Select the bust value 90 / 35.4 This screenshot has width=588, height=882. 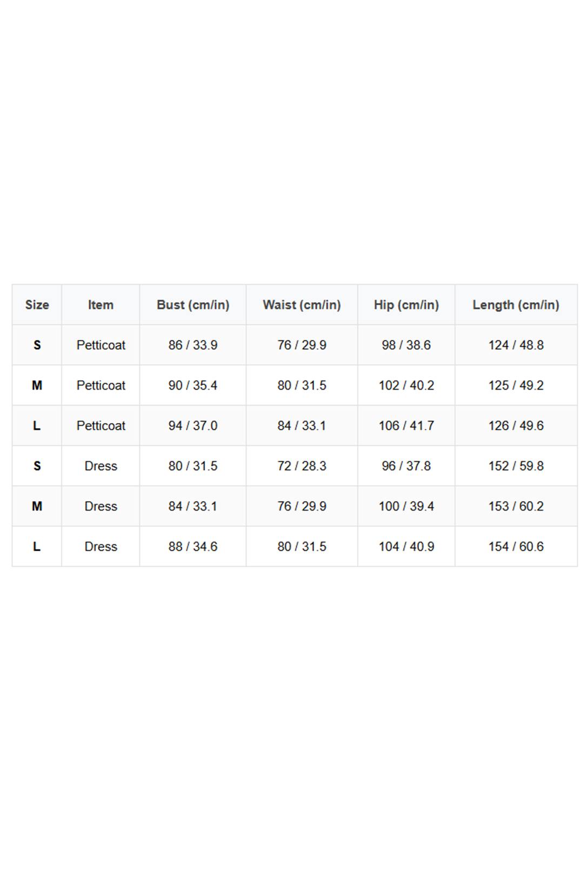pos(193,385)
